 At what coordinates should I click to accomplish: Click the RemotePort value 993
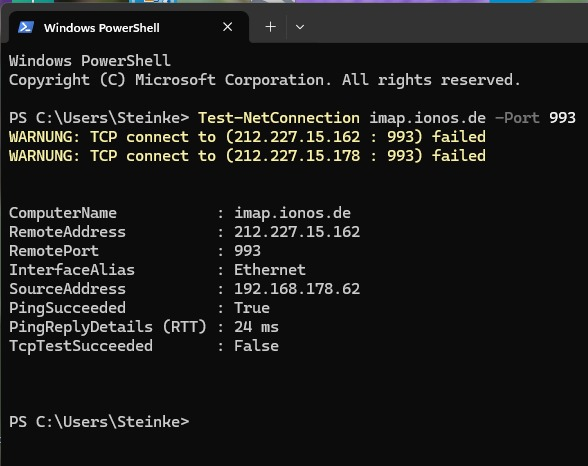(x=248, y=251)
